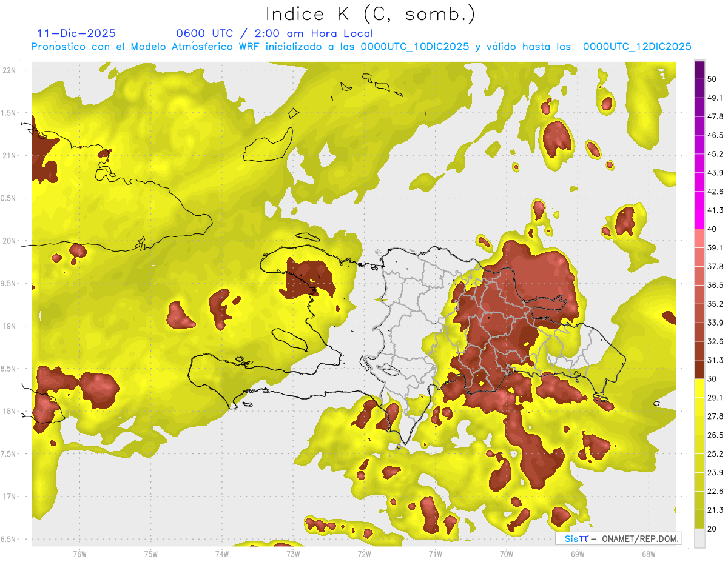Image resolution: width=728 pixels, height=562 pixels.
Task: Click the color scale value "31.3"
Action: point(715,360)
